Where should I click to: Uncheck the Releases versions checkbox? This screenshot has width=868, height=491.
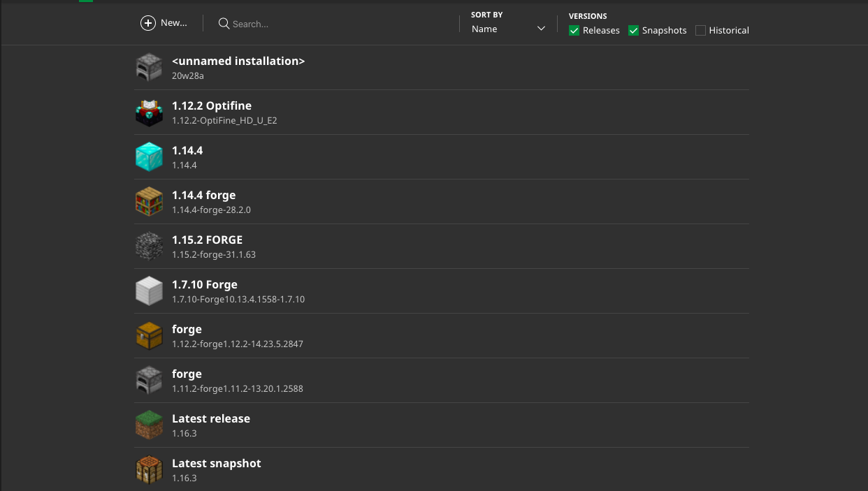(574, 31)
